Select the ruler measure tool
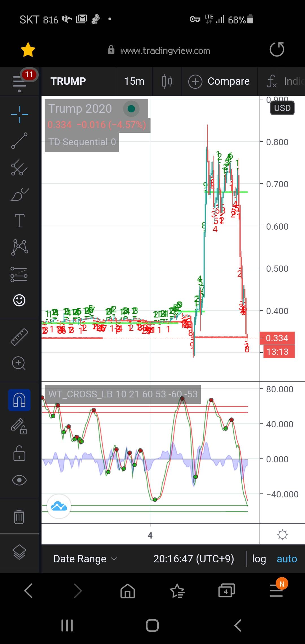This screenshot has height=644, width=305. [19, 337]
